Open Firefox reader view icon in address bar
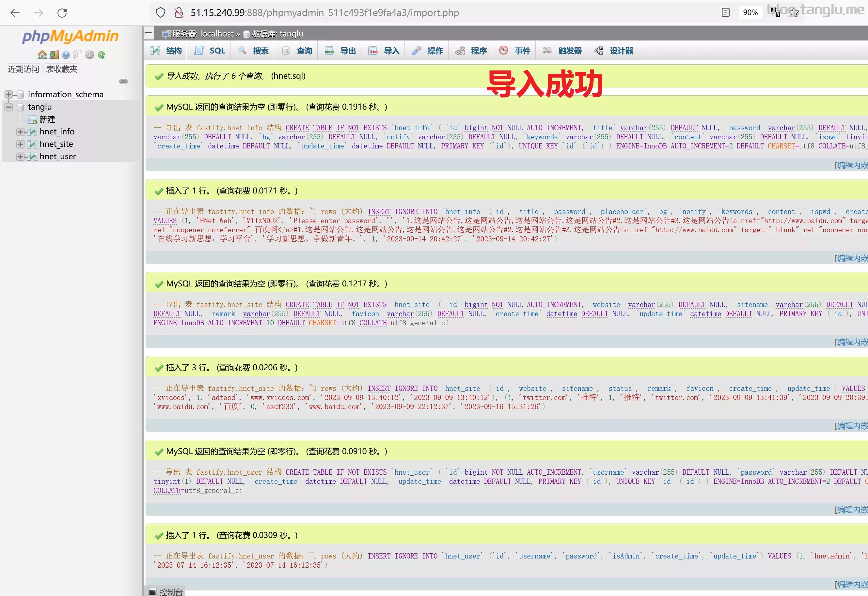This screenshot has height=596, width=868. pyautogui.click(x=725, y=13)
